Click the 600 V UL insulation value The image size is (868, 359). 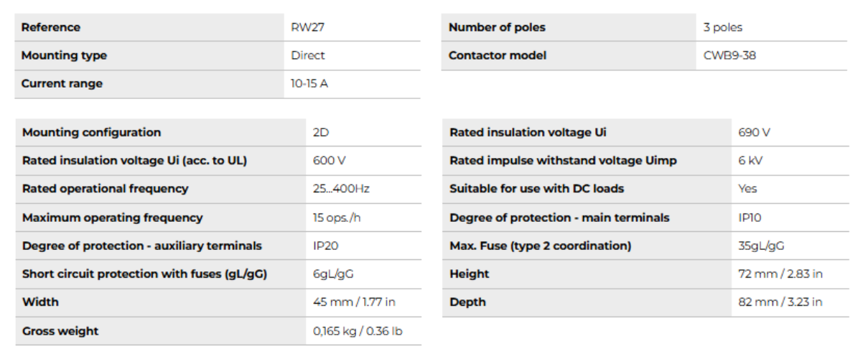coord(330,161)
